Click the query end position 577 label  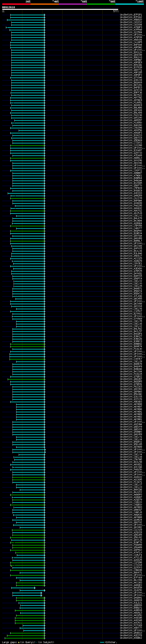[115, 11]
